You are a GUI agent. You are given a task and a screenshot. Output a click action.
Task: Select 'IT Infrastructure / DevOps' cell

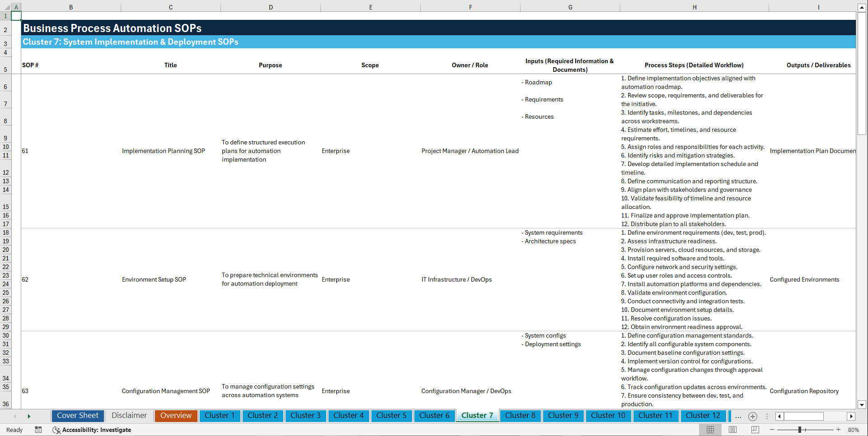470,280
